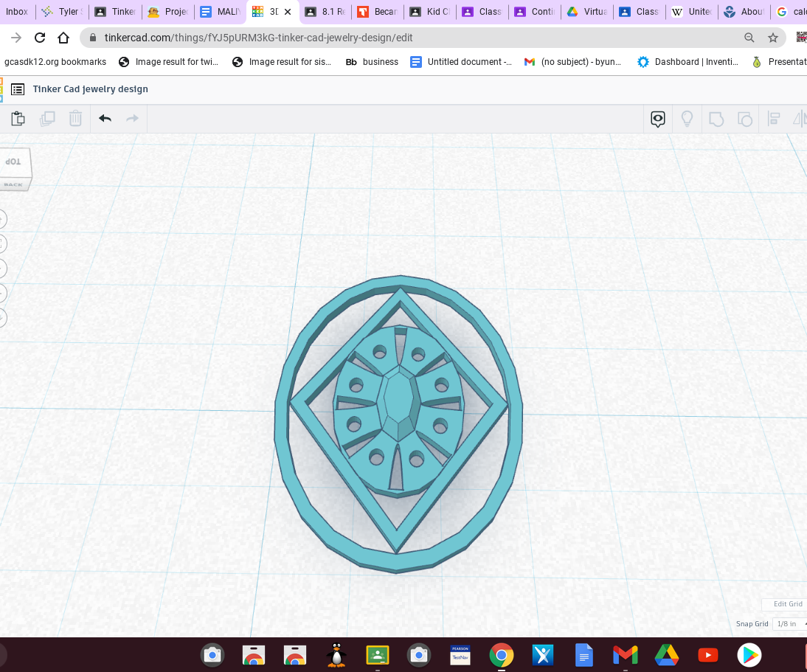
Task: Open the design menu beside the title
Action: 17,89
